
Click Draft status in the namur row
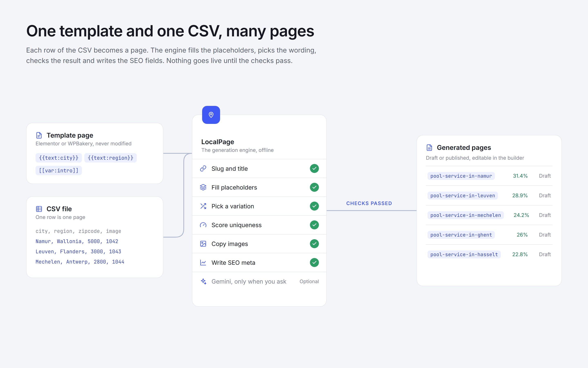click(545, 176)
